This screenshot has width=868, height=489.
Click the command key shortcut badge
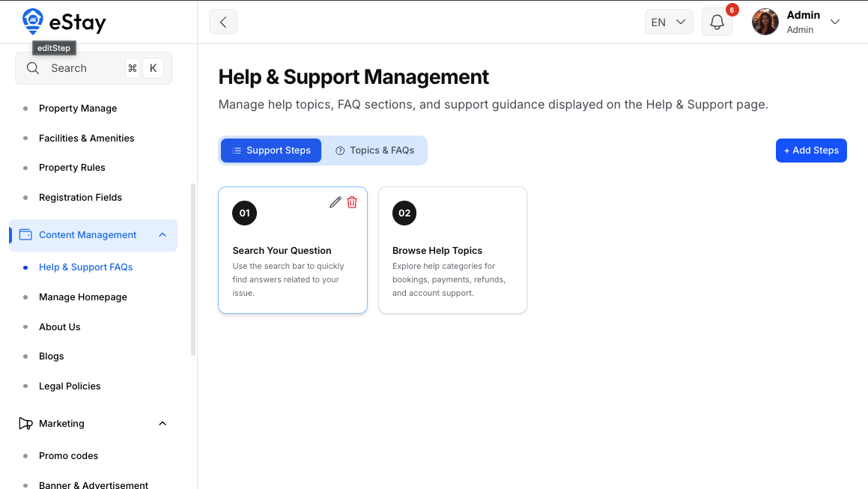coord(133,68)
